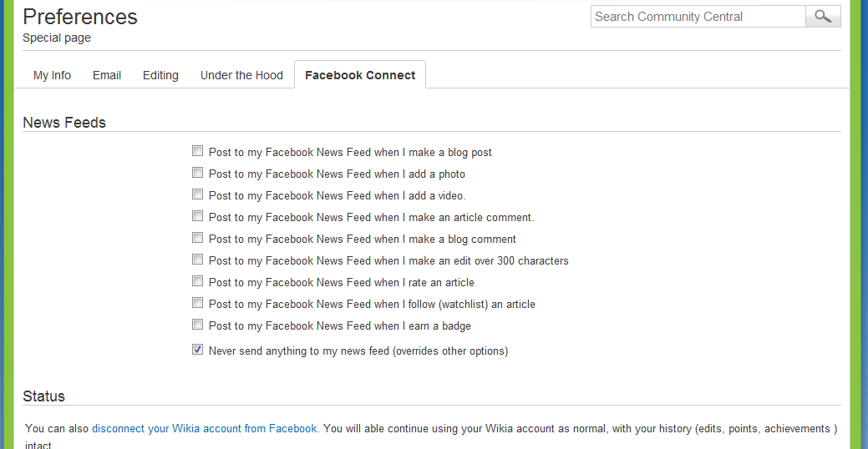The height and width of the screenshot is (449, 868).
Task: Toggle posting when I rate an article
Action: click(x=198, y=282)
